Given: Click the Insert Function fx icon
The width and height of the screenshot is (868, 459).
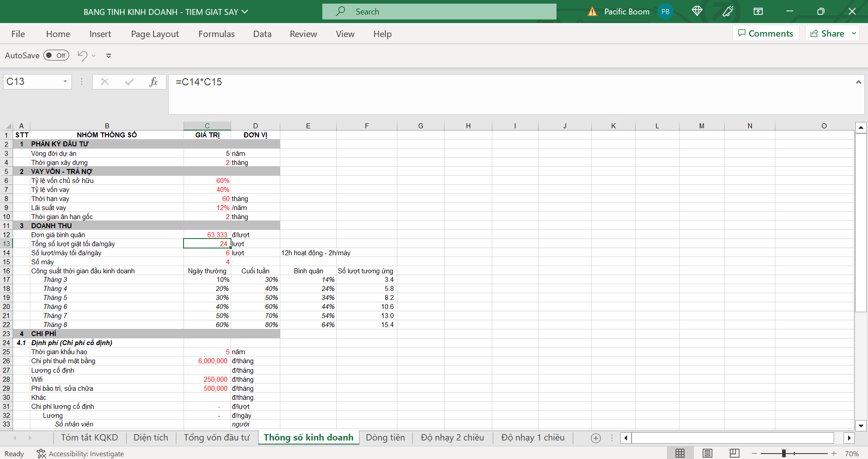Looking at the screenshot, I should 153,82.
